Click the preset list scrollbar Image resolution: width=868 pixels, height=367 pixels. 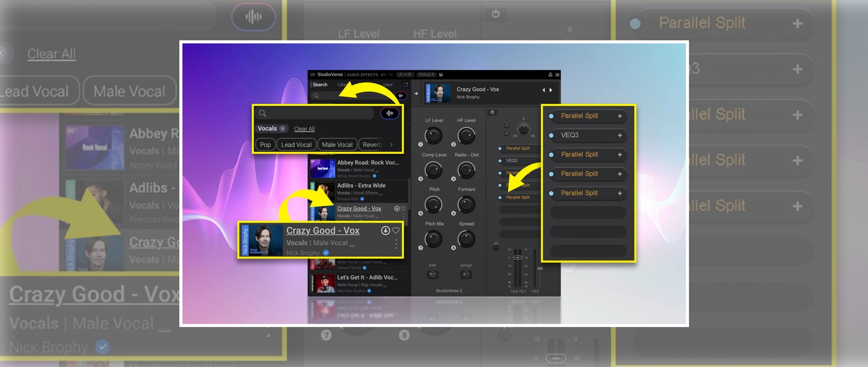click(x=409, y=194)
